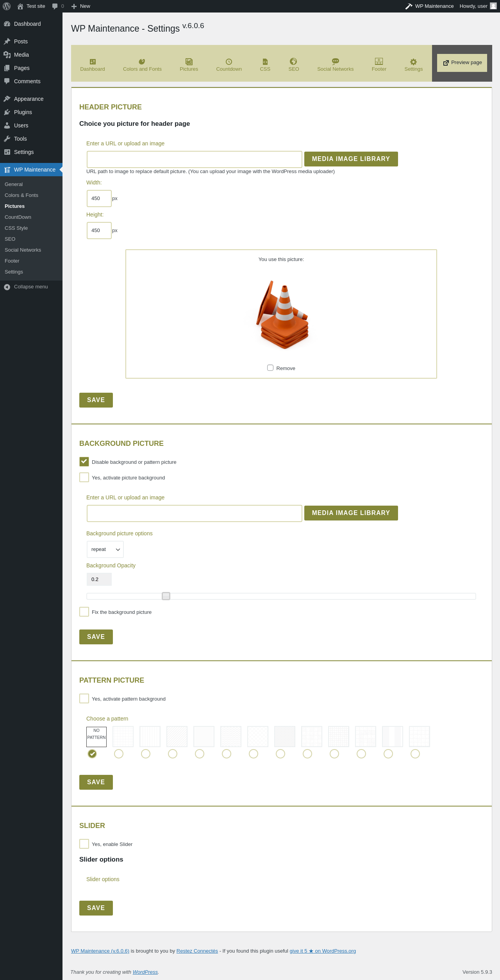
Task: Save the Header Picture section
Action: pos(96,400)
